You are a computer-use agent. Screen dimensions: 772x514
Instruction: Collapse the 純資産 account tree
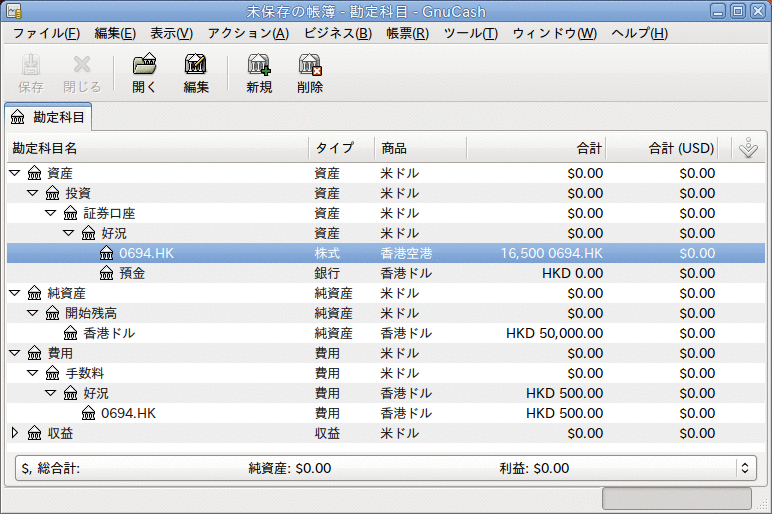point(15,293)
